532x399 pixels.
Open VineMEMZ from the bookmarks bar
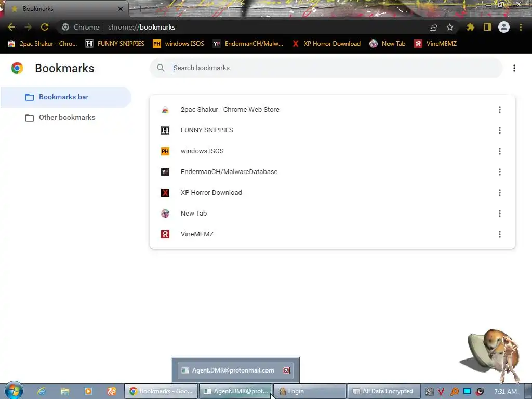click(x=435, y=44)
